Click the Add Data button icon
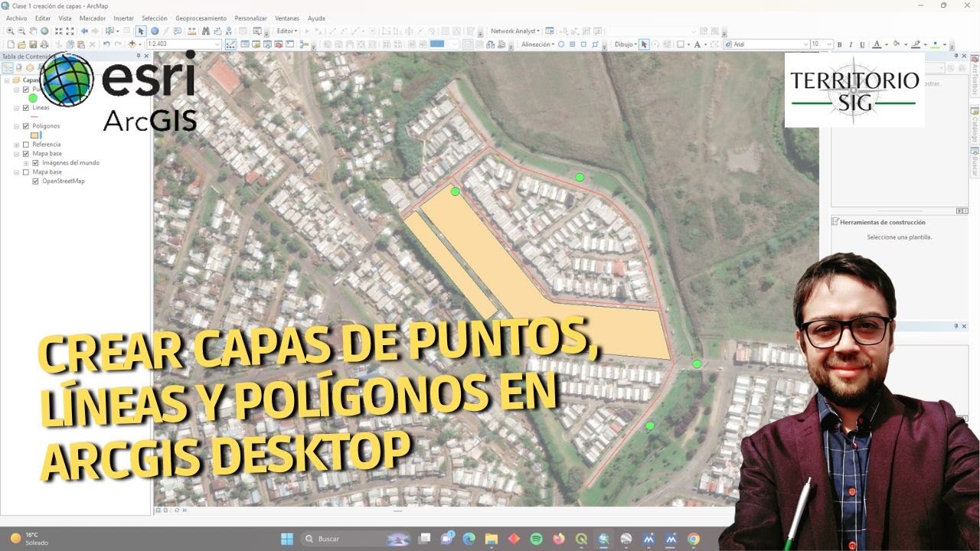The width and height of the screenshot is (980, 551). pyautogui.click(x=132, y=44)
